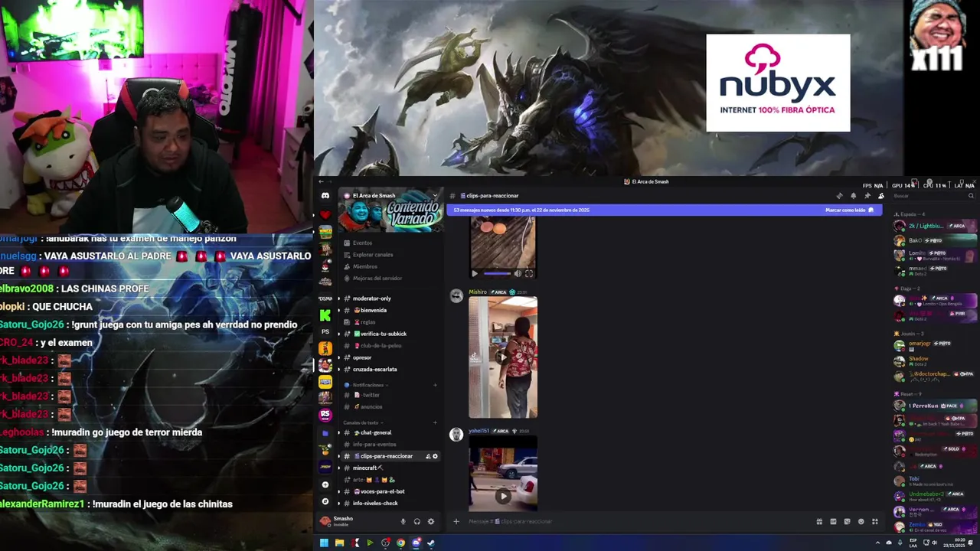This screenshot has height=551, width=980.
Task: Open clips-para-reaccionar channel settings gear
Action: coord(435,456)
